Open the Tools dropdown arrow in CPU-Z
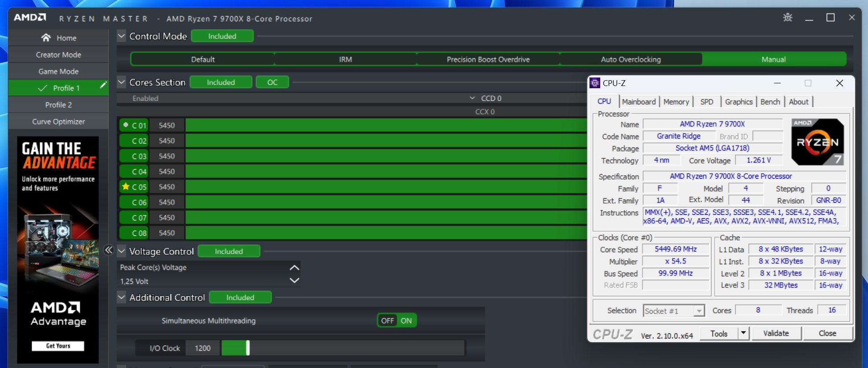 743,333
